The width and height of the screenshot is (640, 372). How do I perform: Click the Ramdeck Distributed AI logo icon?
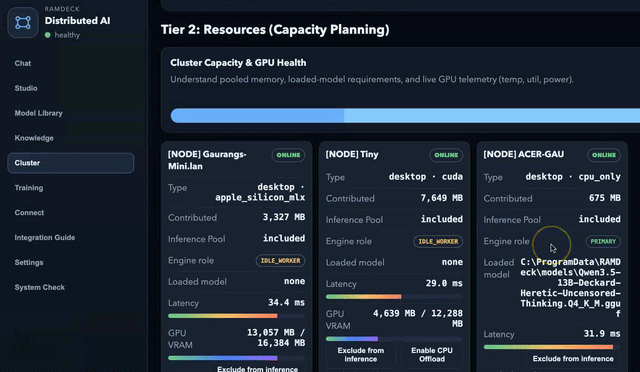(x=23, y=23)
